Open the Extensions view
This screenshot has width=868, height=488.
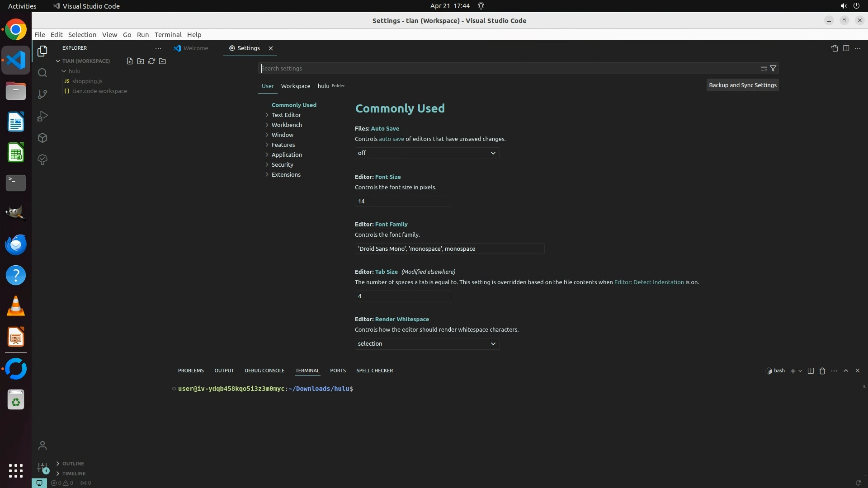[42, 138]
